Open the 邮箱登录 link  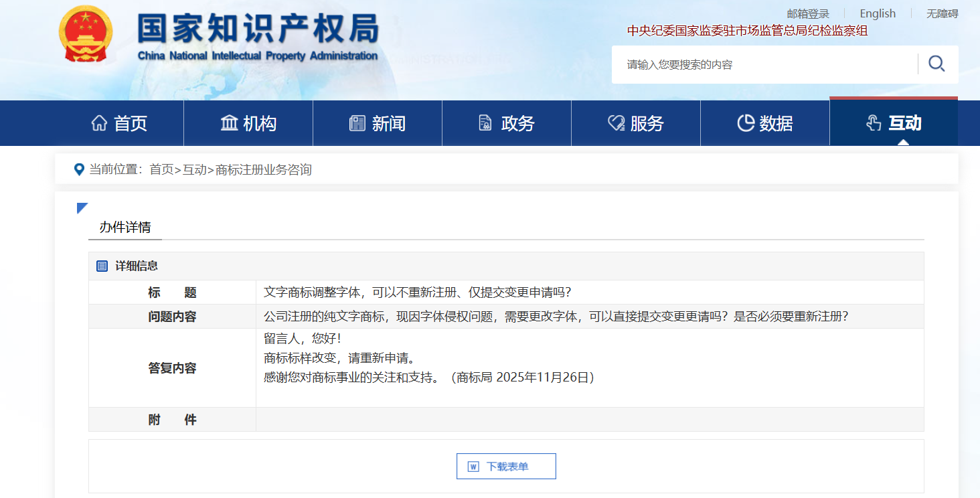tap(807, 13)
